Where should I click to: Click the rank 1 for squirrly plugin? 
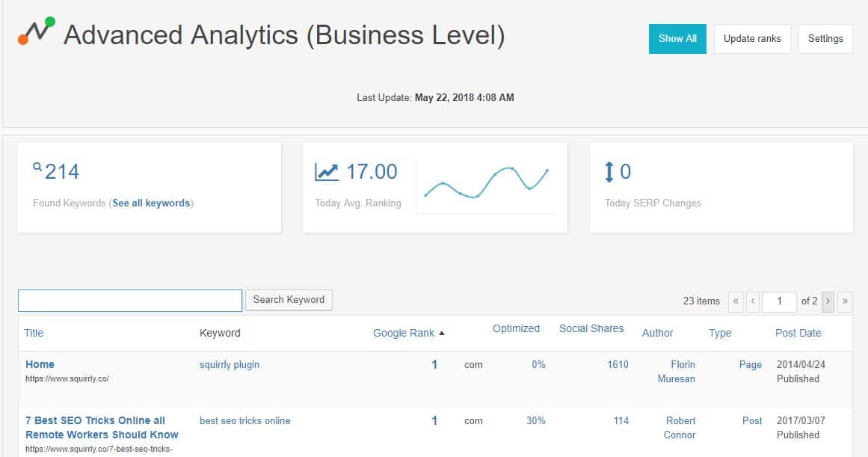[434, 364]
